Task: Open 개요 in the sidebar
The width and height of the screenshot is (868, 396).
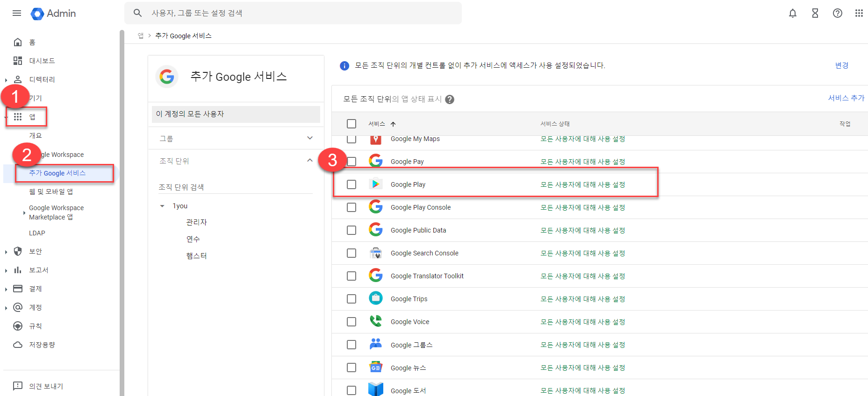Action: [36, 135]
